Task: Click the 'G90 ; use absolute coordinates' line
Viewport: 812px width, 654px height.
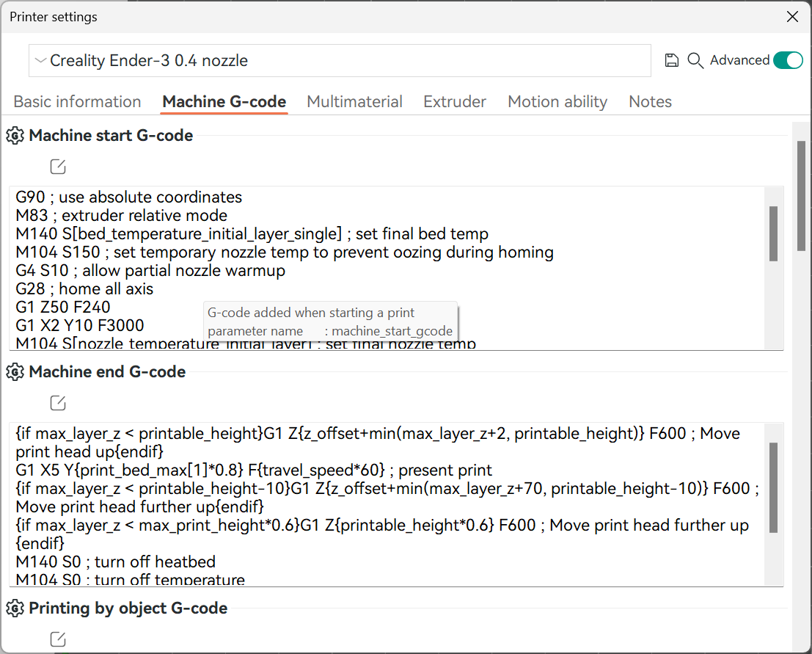Action: point(129,197)
